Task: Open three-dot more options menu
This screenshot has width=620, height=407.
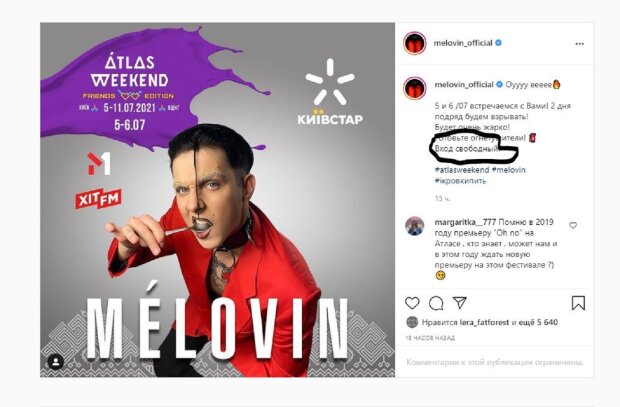Action: pos(579,44)
